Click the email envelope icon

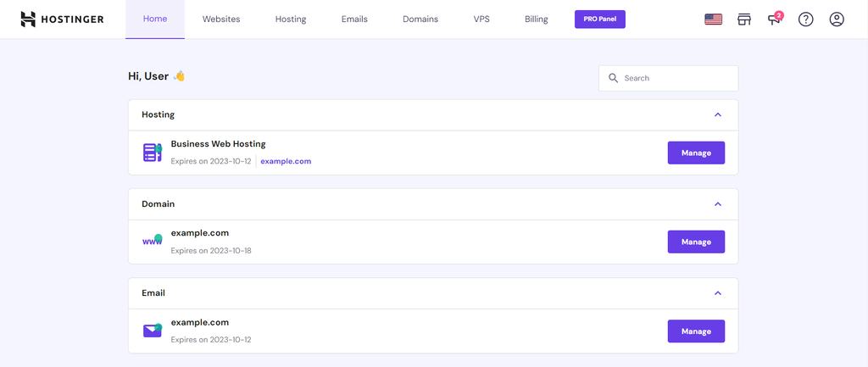coord(152,331)
